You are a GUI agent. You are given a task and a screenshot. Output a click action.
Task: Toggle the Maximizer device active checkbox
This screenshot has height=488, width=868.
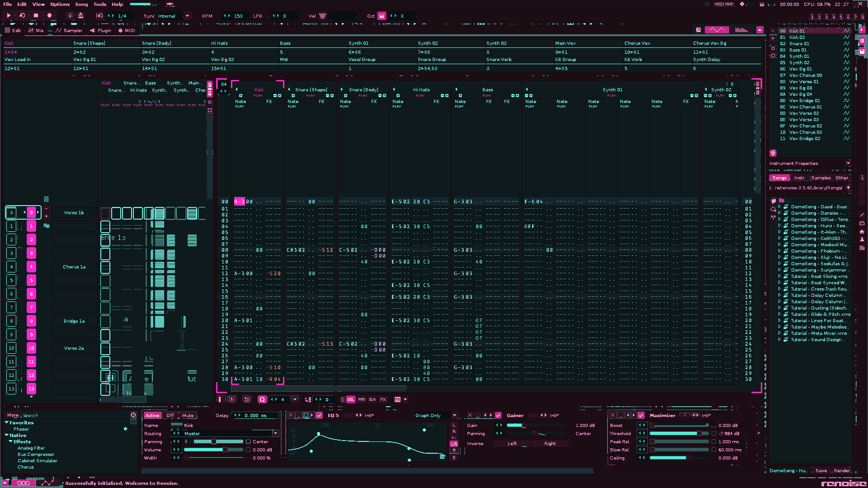click(641, 415)
